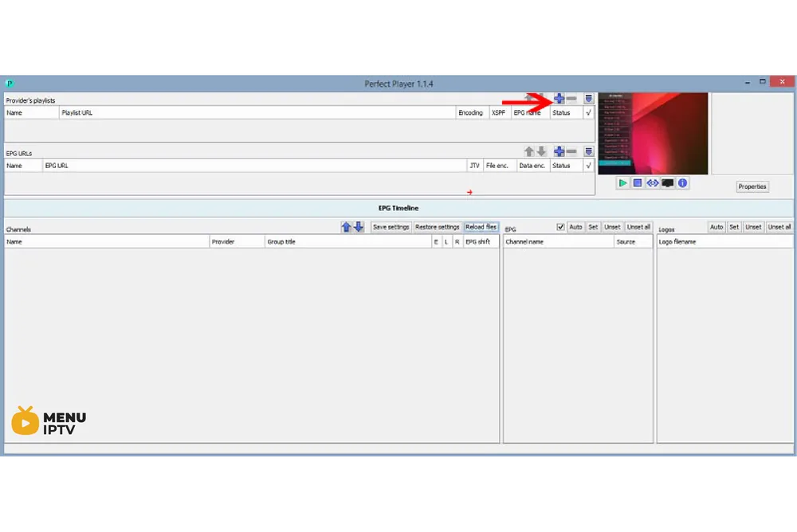This screenshot has width=797, height=532.
Task: Click the EPG panel Auto button
Action: (575, 227)
